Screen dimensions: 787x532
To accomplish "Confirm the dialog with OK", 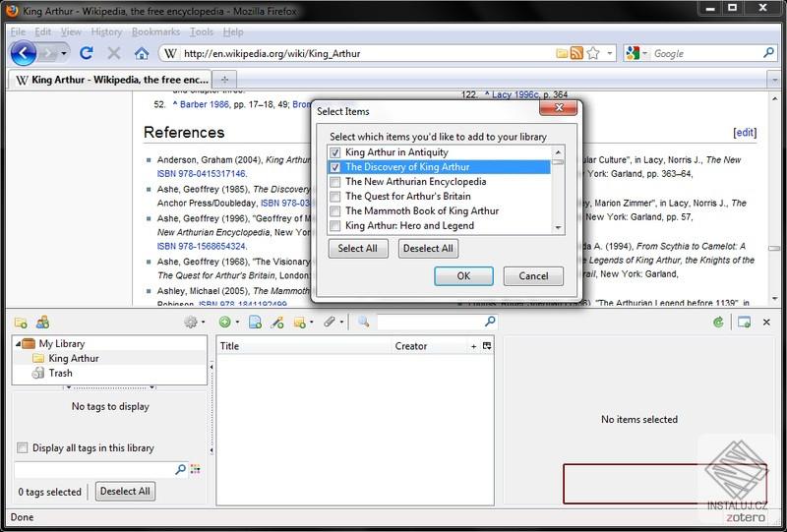I will [463, 276].
